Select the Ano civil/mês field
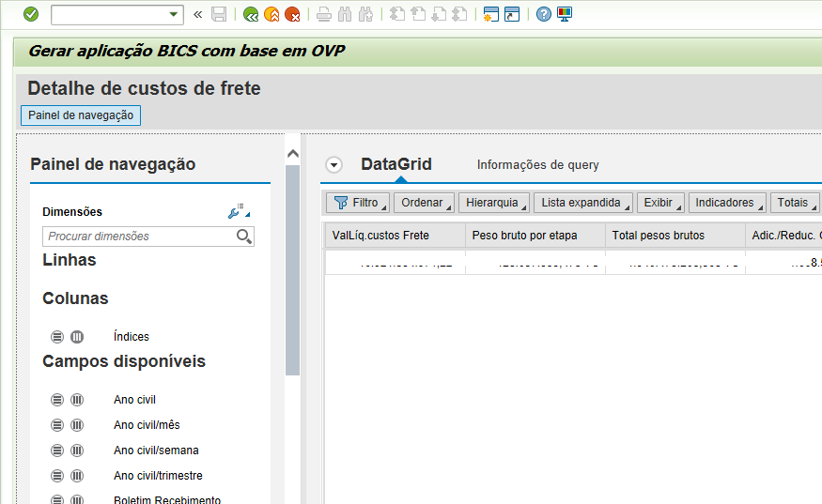Screen dimensions: 822x504 147,425
